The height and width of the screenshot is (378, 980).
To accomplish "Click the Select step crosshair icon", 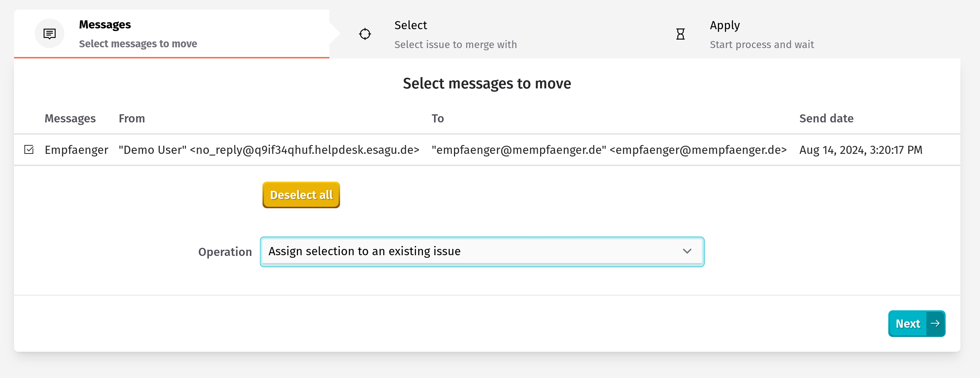I will (365, 34).
